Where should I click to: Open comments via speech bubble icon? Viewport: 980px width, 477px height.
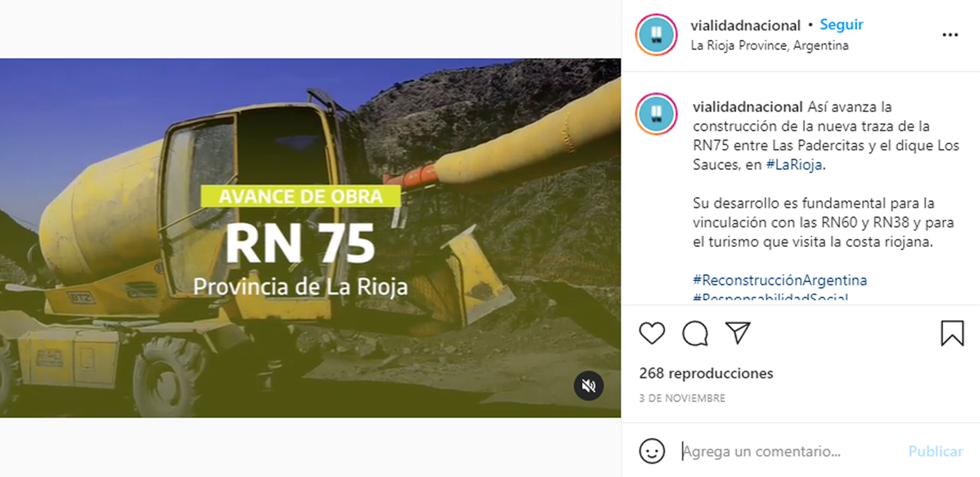point(695,333)
